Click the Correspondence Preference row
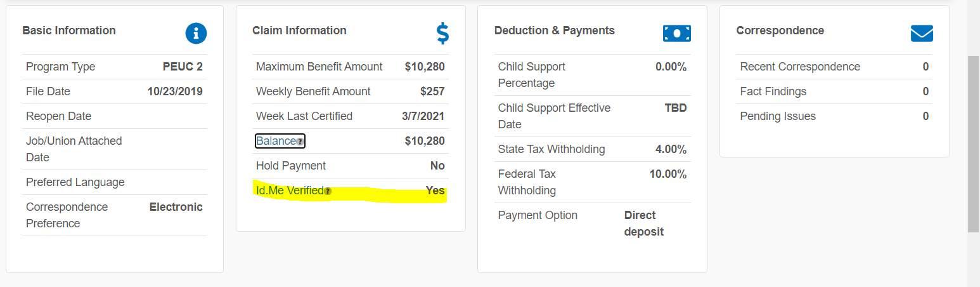980x287 pixels. click(x=114, y=215)
